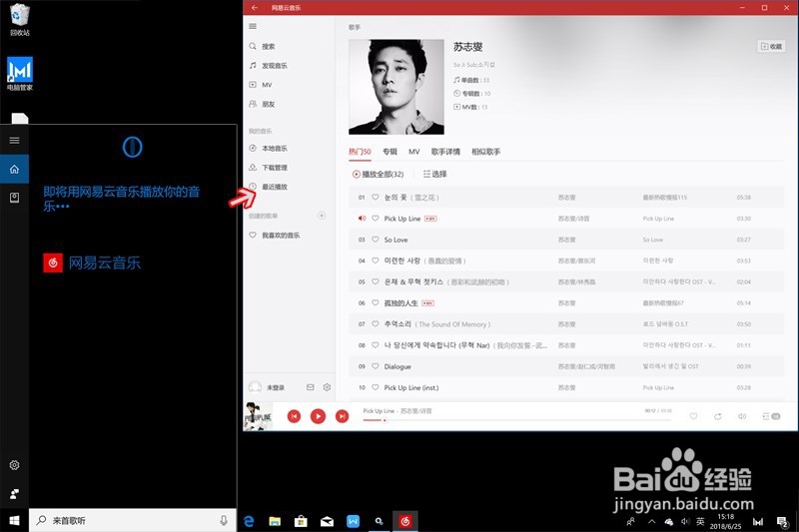Image resolution: width=799 pixels, height=532 pixels.
Task: Click the now-playing album cover thumbnail
Action: coord(258,416)
